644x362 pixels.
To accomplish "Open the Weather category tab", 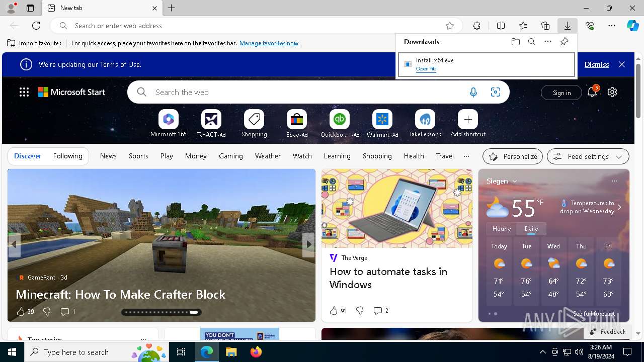I will (x=268, y=156).
